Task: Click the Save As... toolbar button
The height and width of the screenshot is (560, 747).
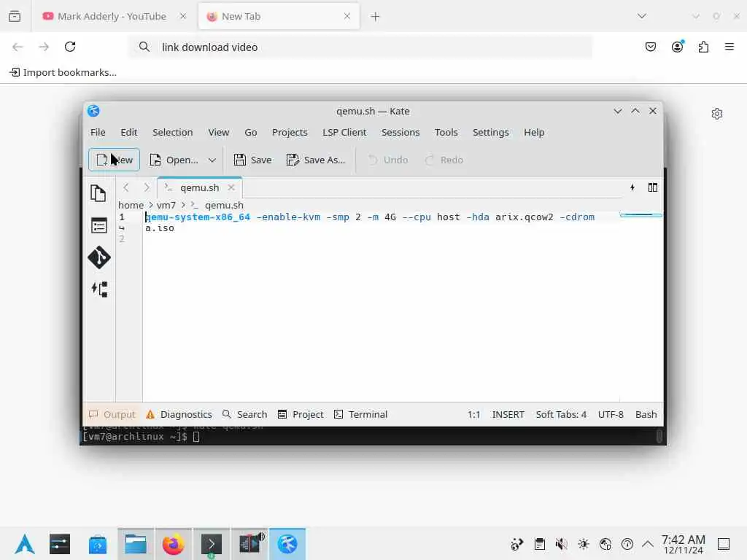Action: pyautogui.click(x=315, y=160)
